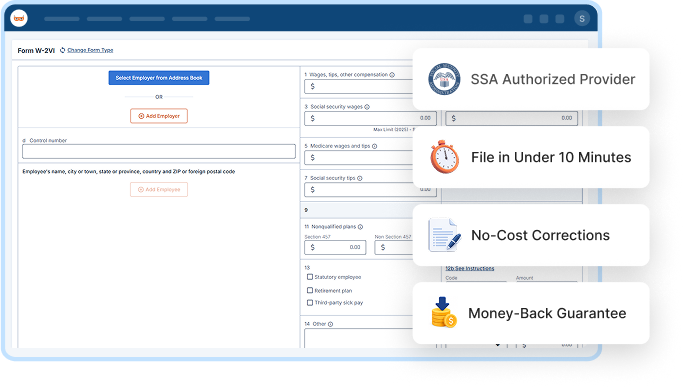Click the Medicare wages and tips field

[359, 158]
